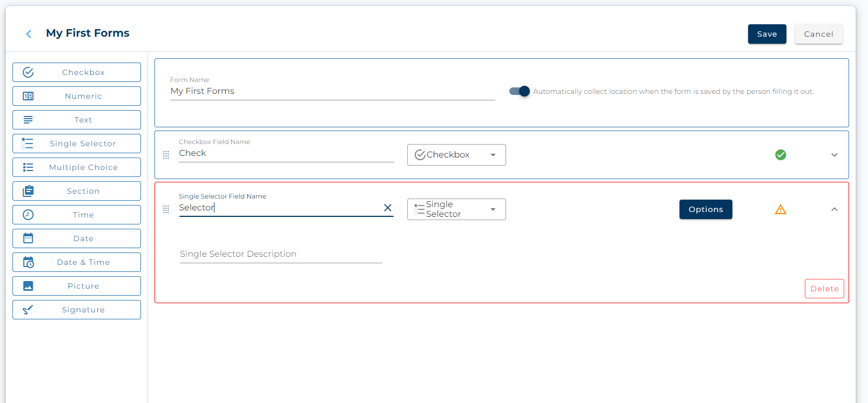Clear the Single Selector field name
Image resolution: width=868 pixels, height=403 pixels.
pos(387,208)
